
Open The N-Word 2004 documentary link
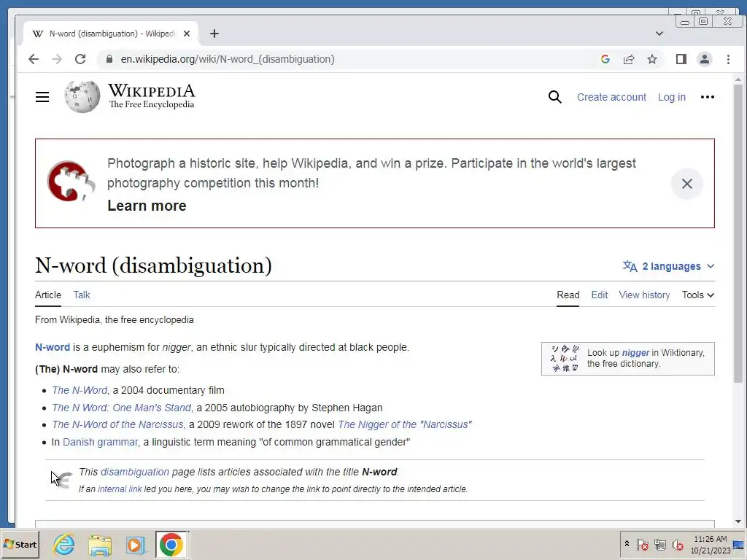coord(80,390)
